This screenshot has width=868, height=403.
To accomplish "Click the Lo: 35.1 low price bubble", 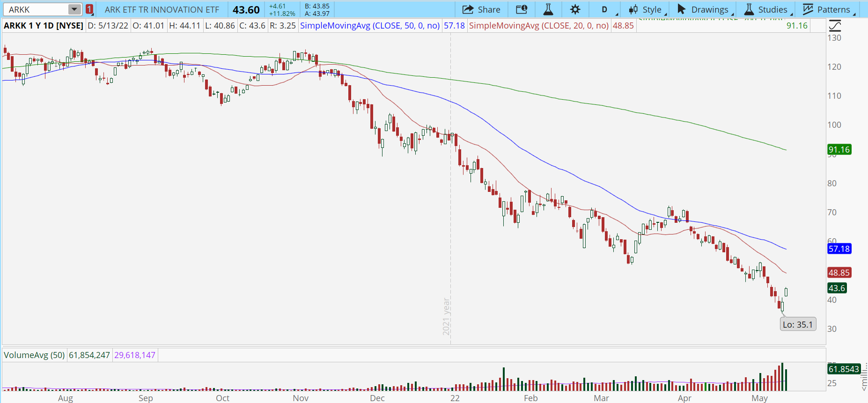I will click(x=798, y=324).
